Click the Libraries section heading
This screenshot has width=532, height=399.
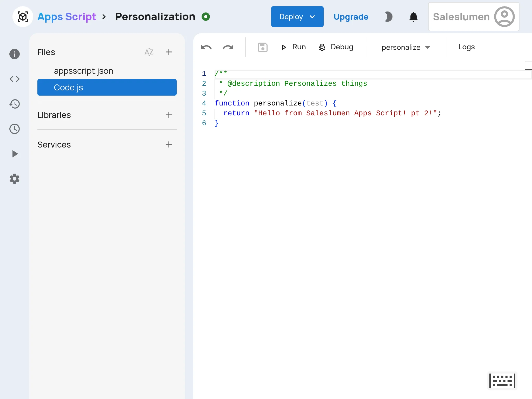click(x=54, y=115)
